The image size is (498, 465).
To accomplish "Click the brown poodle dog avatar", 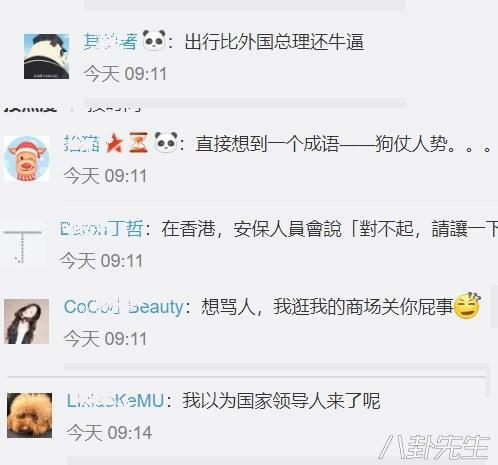I will [30, 415].
